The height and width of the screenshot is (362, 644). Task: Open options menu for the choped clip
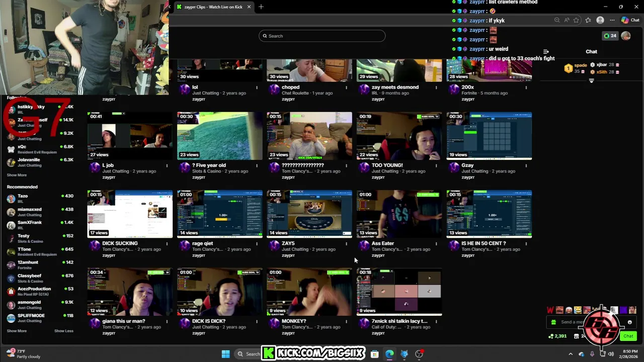[346, 87]
